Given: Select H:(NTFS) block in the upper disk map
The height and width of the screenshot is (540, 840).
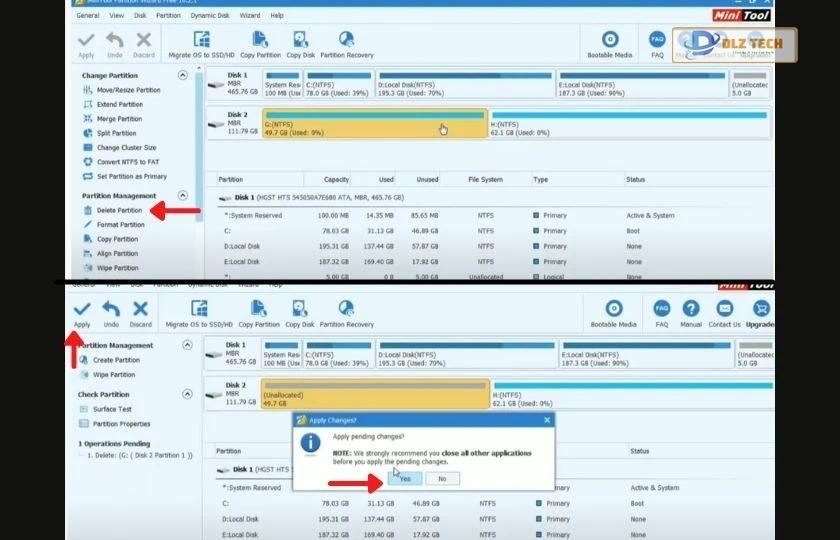Looking at the screenshot, I should 630,124.
